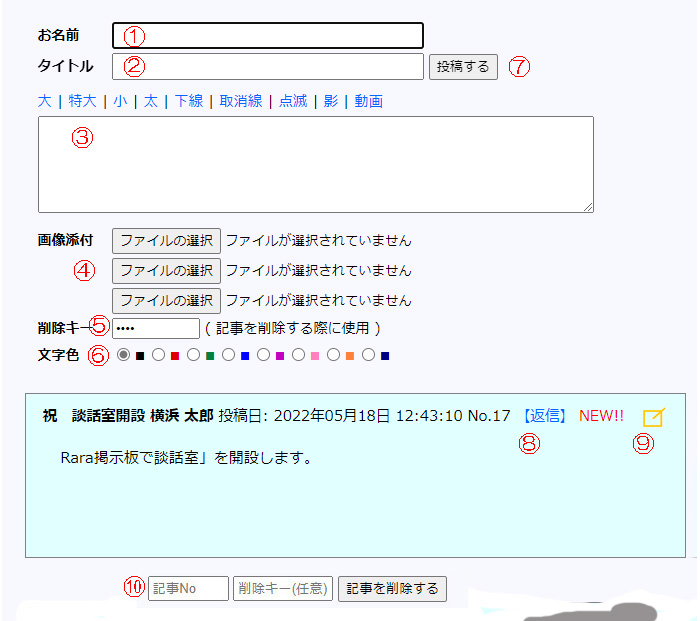
Task: Click poster name 横浜 太郎
Action: click(x=182, y=416)
